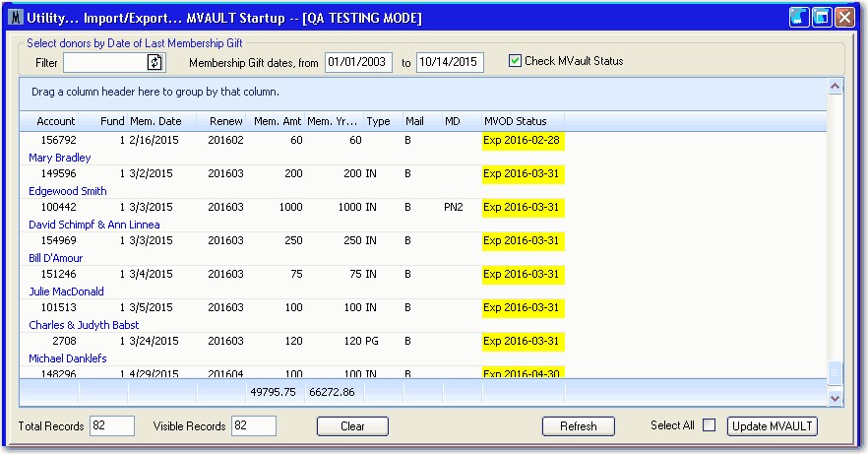Click the Exp 2016-02-28 status cell
The width and height of the screenshot is (868, 454).
tap(524, 141)
